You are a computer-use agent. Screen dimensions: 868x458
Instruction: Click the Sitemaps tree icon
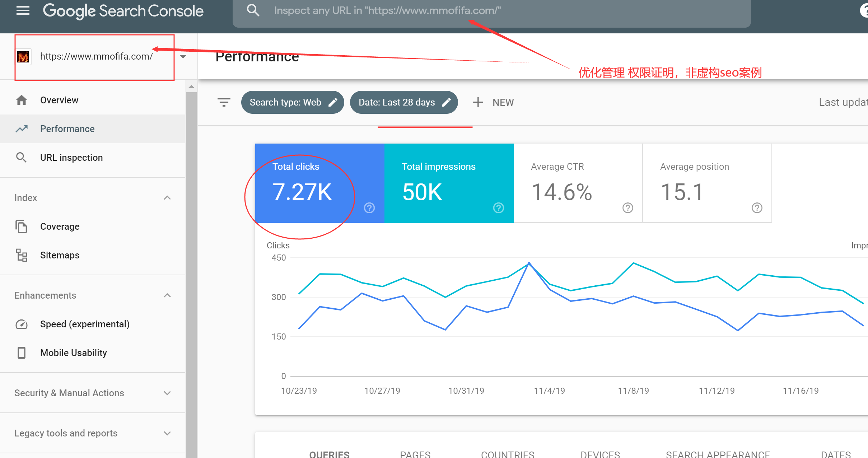click(22, 255)
